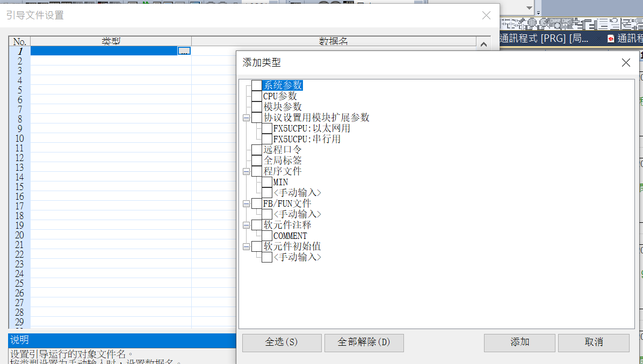Viewport: 643px width, 364px height.
Task: Collapse the 软元件初始值 tree node
Action: pos(246,246)
